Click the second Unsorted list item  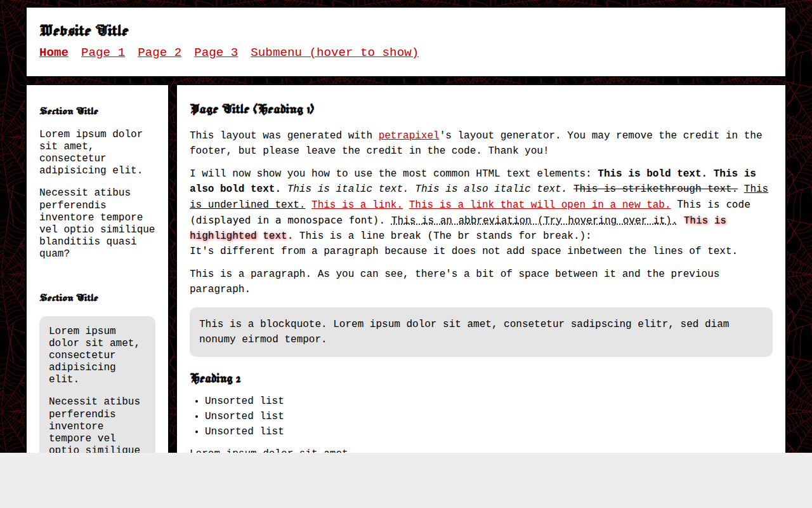click(244, 417)
